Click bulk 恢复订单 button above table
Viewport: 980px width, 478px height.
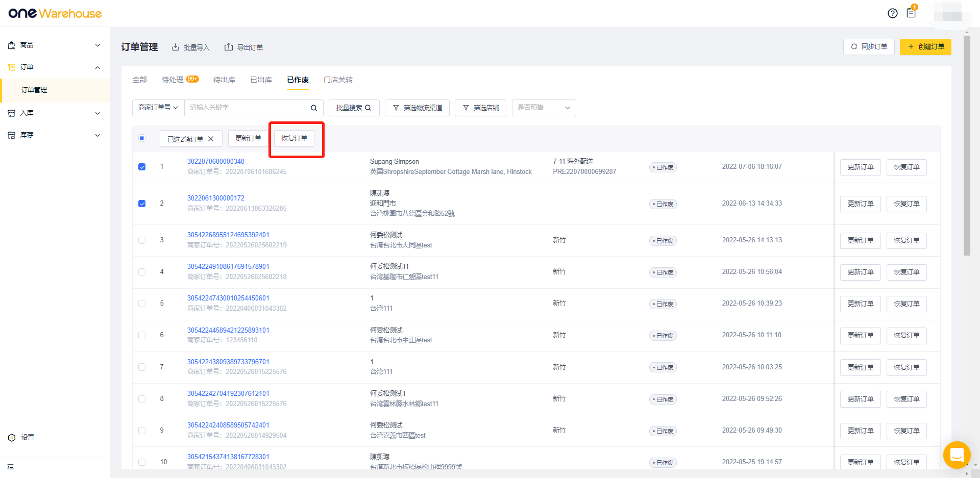294,138
